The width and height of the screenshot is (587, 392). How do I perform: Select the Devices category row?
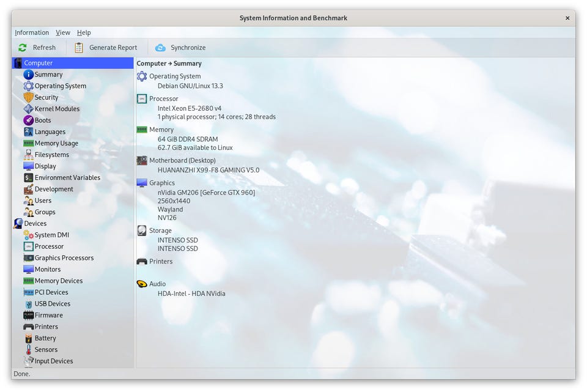(x=73, y=223)
